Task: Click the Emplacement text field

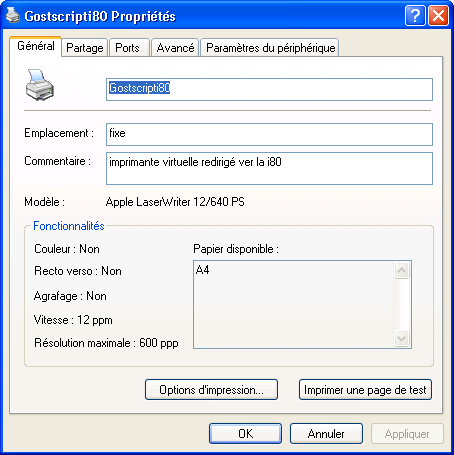Action: [269, 134]
